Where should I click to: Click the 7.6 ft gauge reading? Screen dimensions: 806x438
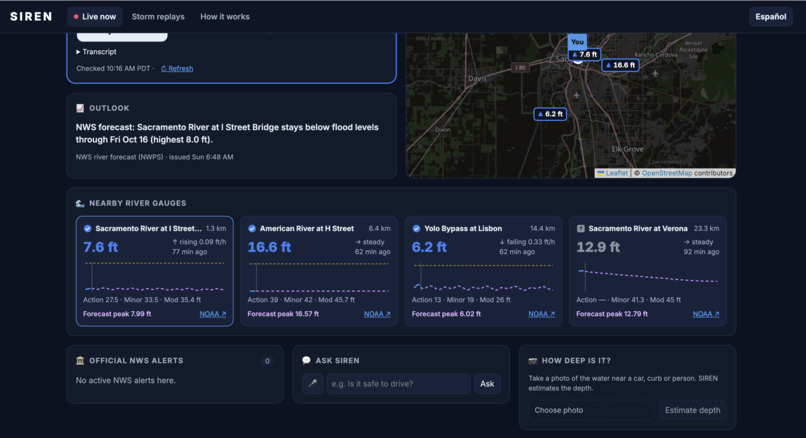click(101, 247)
